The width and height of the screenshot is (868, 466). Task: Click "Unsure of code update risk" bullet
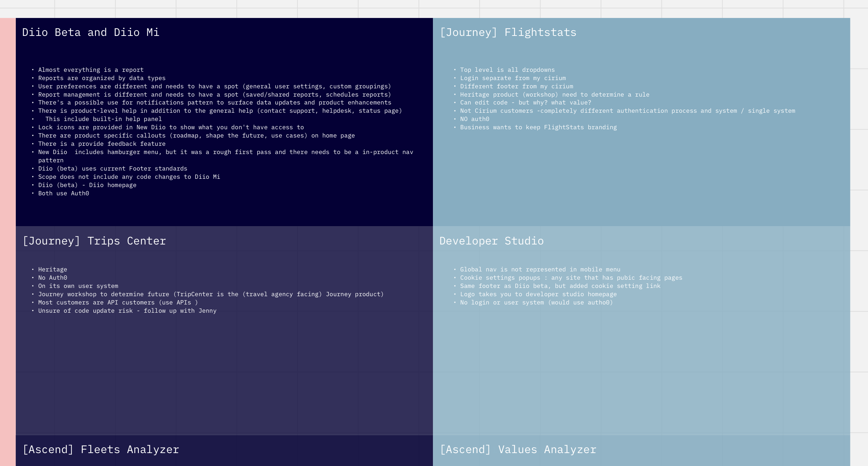pyautogui.click(x=127, y=311)
